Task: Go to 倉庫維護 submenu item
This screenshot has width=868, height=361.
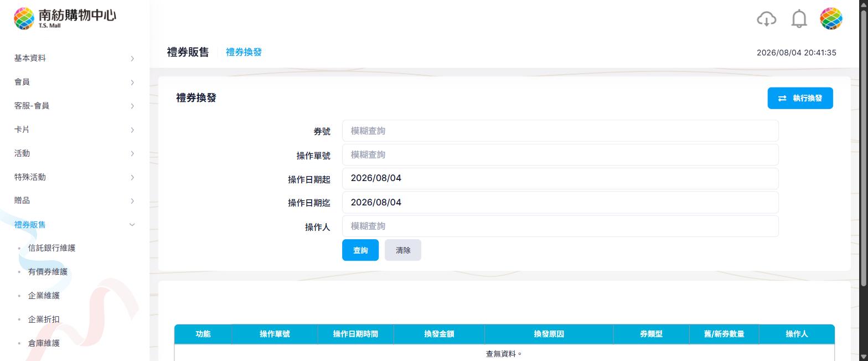Action: click(44, 343)
